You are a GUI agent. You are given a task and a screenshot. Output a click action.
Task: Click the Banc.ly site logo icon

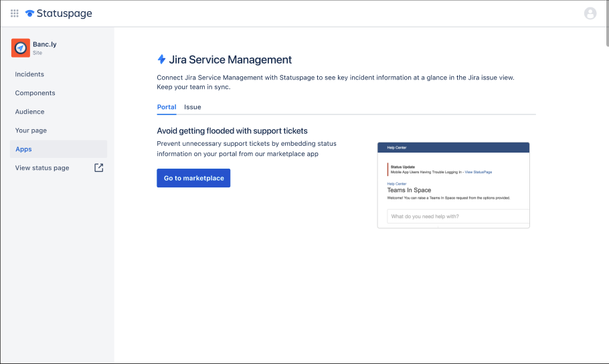tap(21, 48)
